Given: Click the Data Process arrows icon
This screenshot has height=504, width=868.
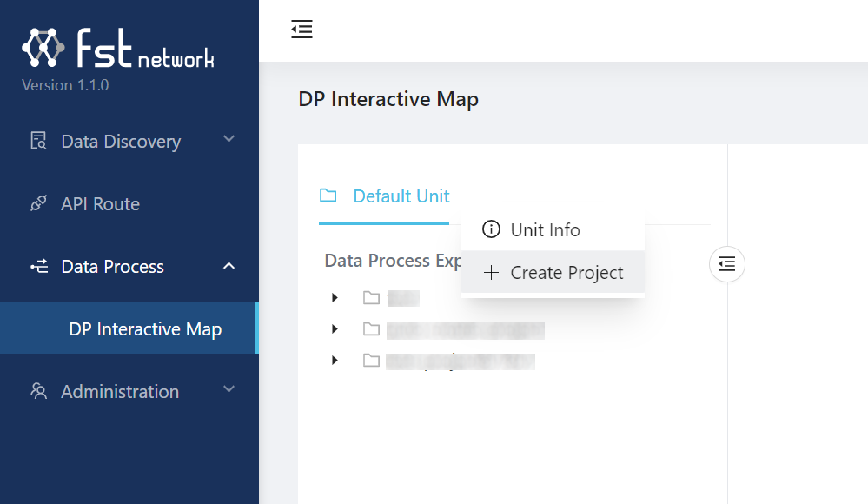Looking at the screenshot, I should pyautogui.click(x=38, y=267).
